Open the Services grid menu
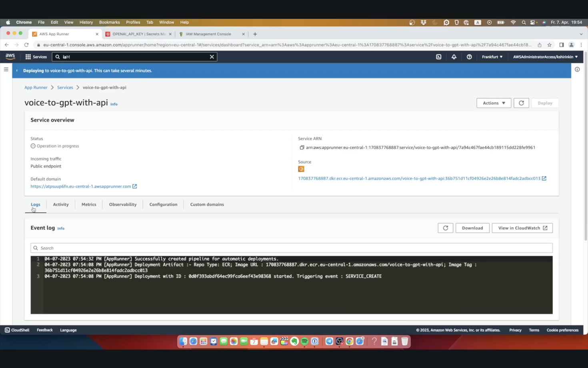The height and width of the screenshot is (368, 588). pyautogui.click(x=36, y=57)
